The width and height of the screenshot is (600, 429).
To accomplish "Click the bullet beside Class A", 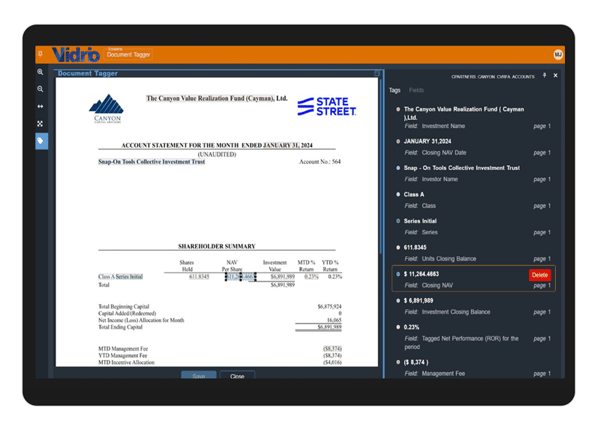I will [x=398, y=194].
